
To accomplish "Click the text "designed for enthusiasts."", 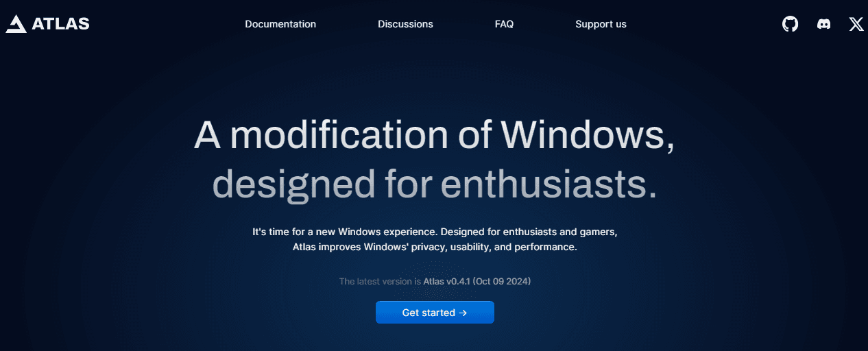I will coord(435,184).
